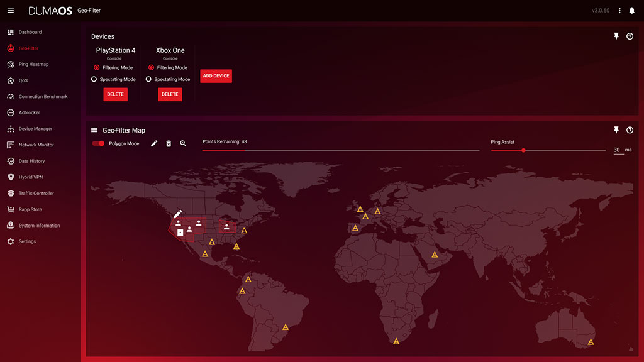Screen dimensions: 644x362
Task: Toggle the Polygon Mode switch
Action: (98, 143)
